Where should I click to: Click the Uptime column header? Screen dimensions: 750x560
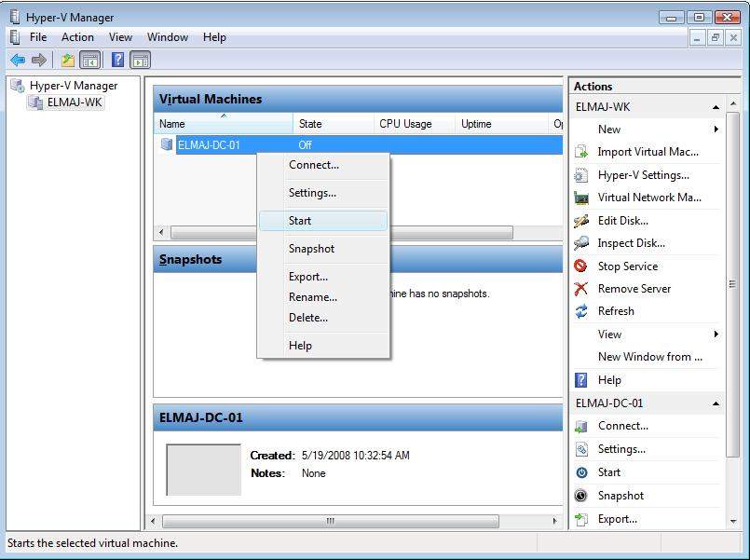coord(501,123)
